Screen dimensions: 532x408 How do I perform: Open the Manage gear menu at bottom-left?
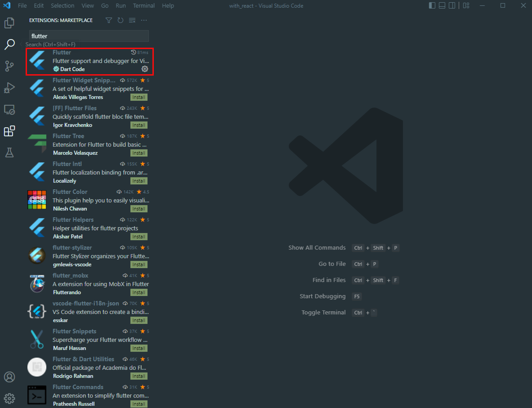[x=9, y=399]
